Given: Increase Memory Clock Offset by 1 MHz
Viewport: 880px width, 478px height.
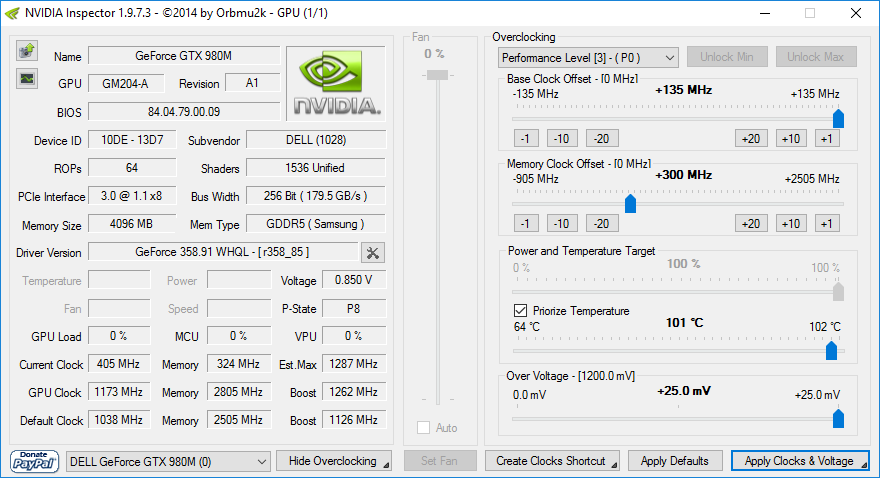Looking at the screenshot, I should (827, 223).
